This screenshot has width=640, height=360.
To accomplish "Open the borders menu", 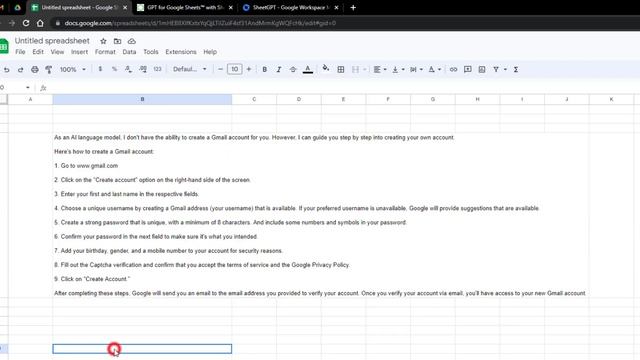I will [x=340, y=70].
